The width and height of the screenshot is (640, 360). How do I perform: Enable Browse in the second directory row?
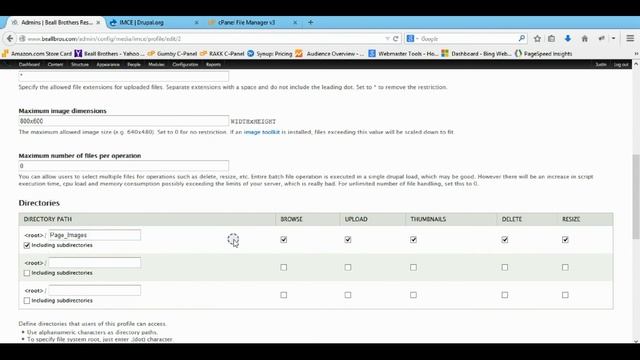[x=284, y=267]
